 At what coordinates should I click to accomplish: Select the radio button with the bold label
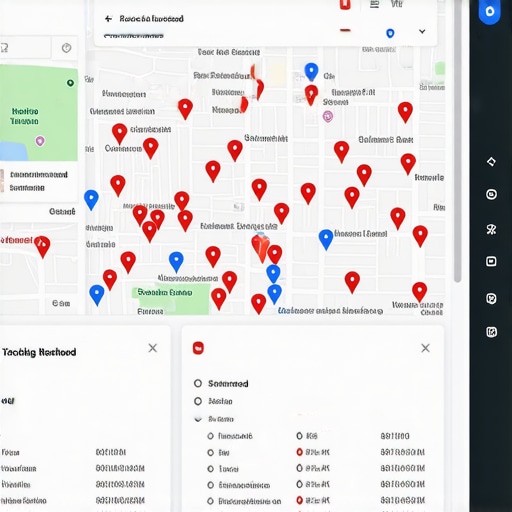point(198,383)
